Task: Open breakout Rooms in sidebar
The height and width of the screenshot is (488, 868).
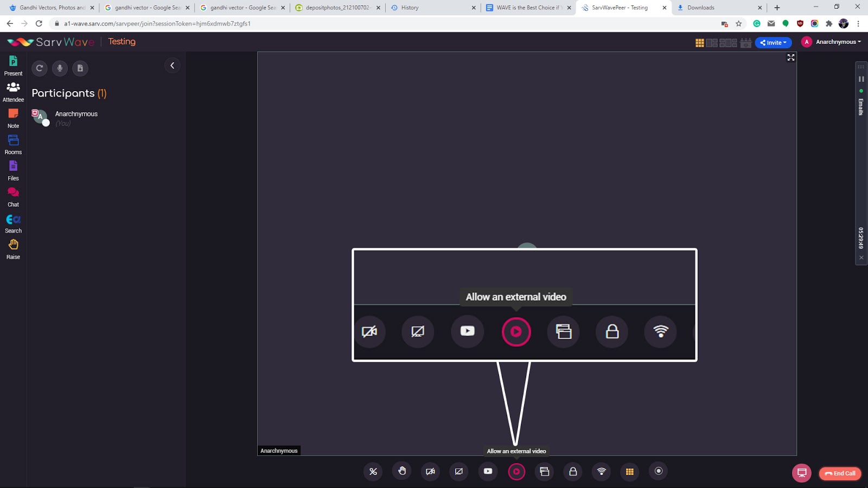Action: pos(13,144)
